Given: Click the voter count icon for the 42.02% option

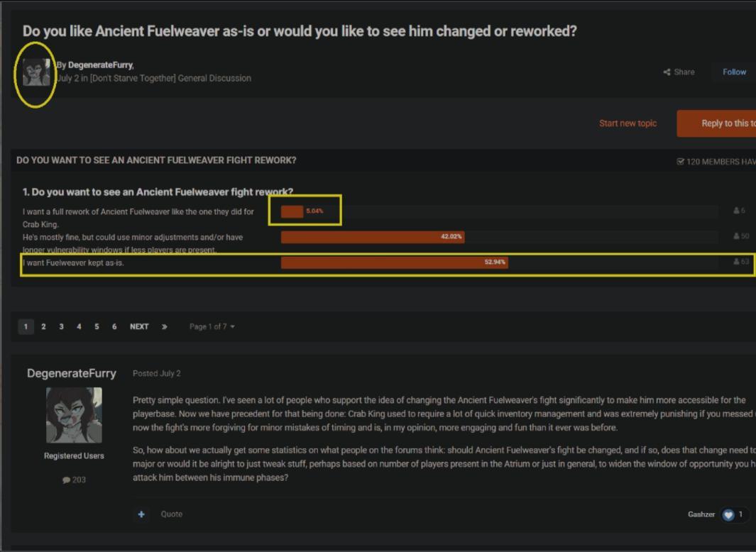Looking at the screenshot, I should 736,236.
